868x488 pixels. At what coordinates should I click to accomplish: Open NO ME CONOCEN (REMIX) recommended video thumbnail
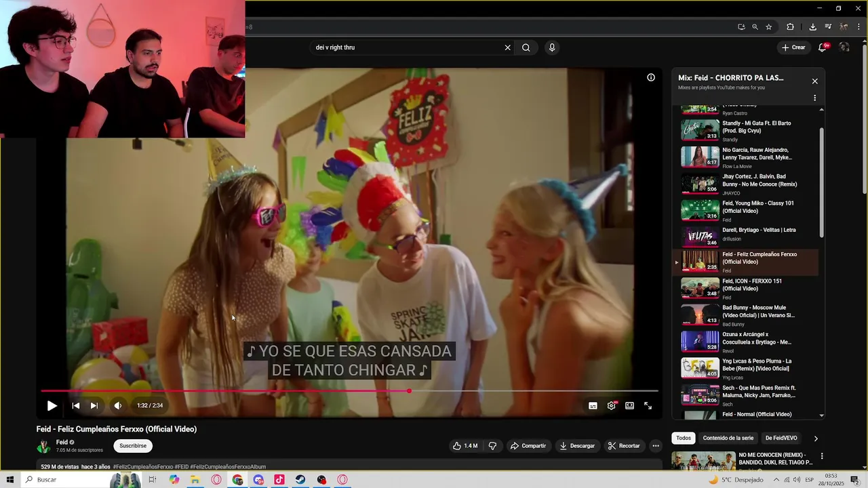coord(703,461)
